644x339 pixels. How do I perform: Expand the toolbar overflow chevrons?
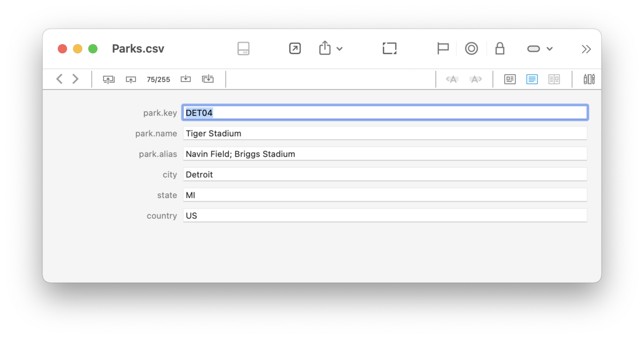586,49
